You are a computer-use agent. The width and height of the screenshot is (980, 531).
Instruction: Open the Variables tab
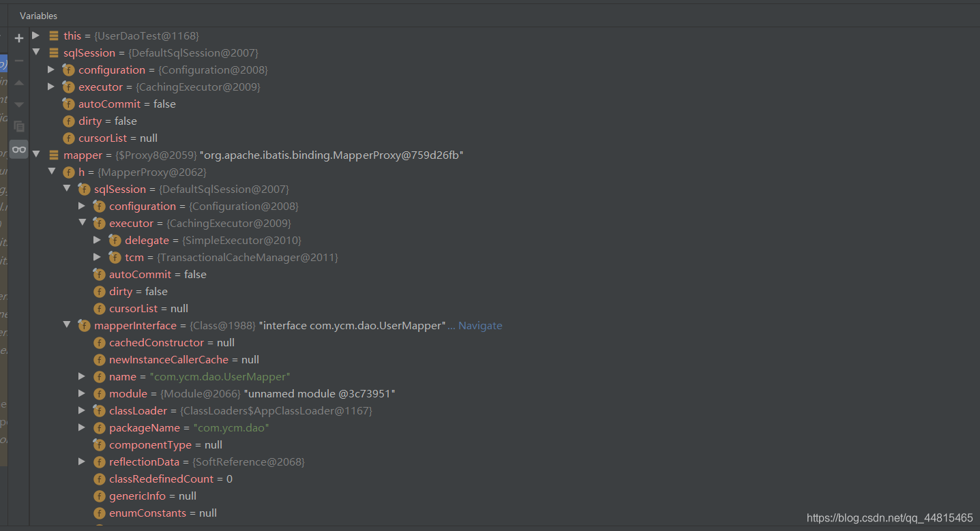(x=38, y=15)
